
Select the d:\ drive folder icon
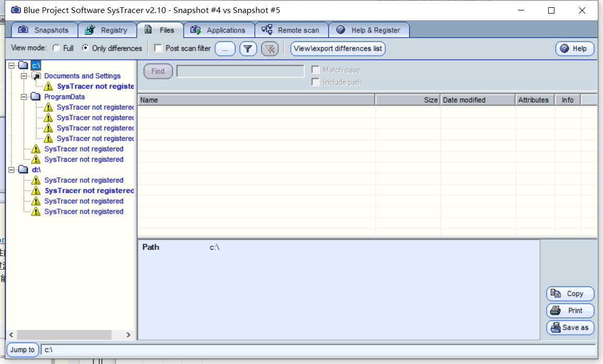[x=23, y=169]
